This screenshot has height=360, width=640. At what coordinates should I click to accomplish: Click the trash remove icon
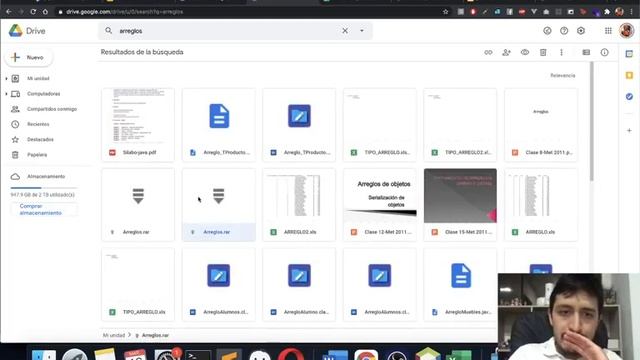(x=543, y=52)
